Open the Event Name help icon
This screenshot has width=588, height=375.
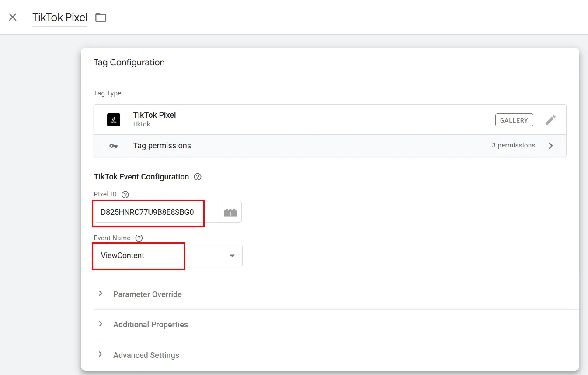(139, 238)
